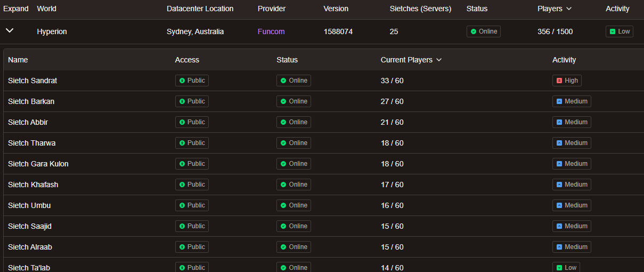Select the Sietch Khafash name
Screen dimensions: 644x272
pos(33,185)
